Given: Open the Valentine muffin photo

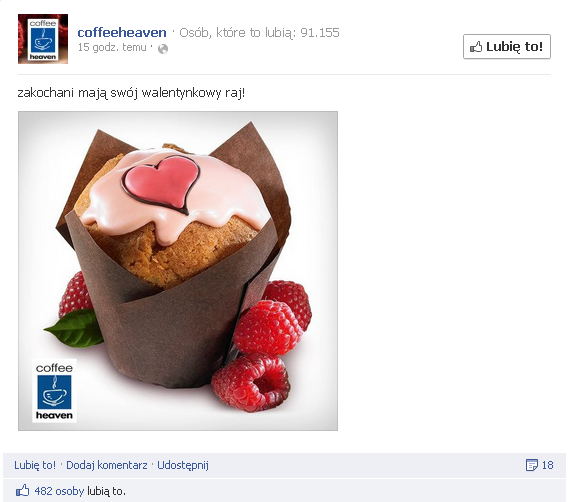Looking at the screenshot, I should [178, 271].
